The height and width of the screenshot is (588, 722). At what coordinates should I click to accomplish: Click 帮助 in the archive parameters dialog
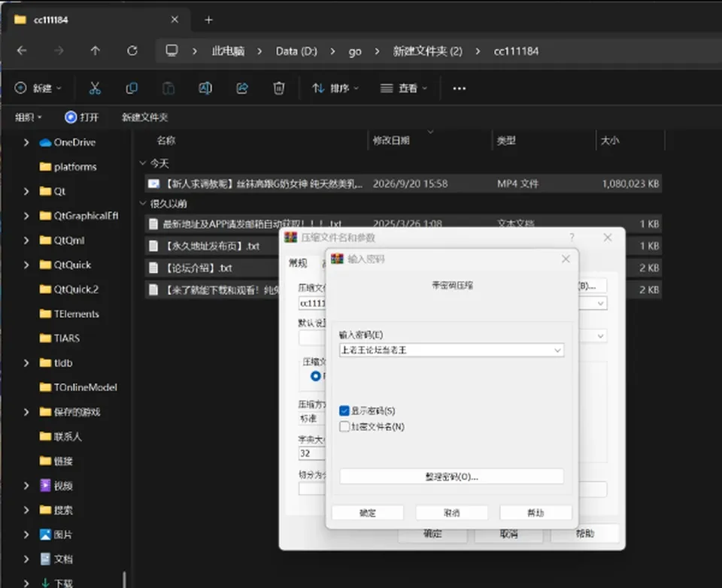[585, 534]
